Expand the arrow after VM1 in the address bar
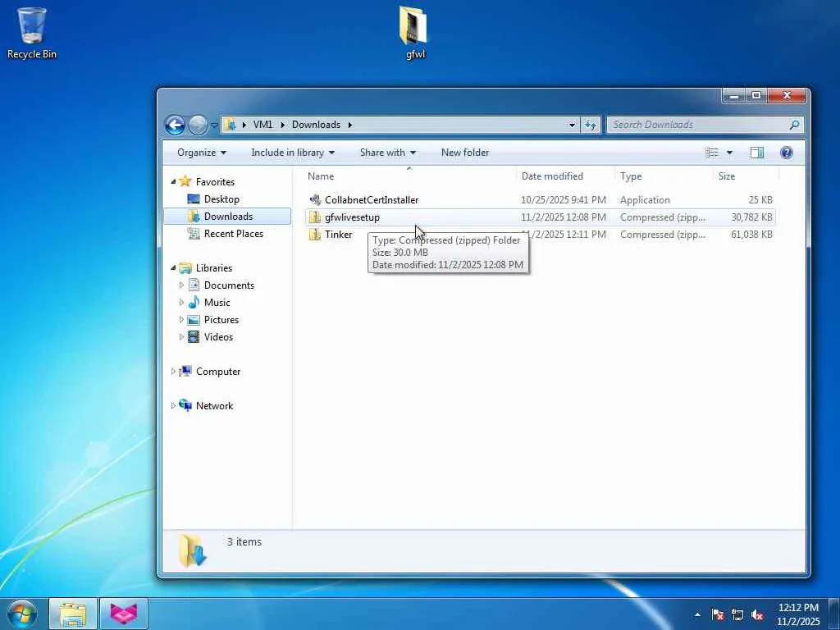Viewport: 840px width, 630px height. (x=282, y=125)
